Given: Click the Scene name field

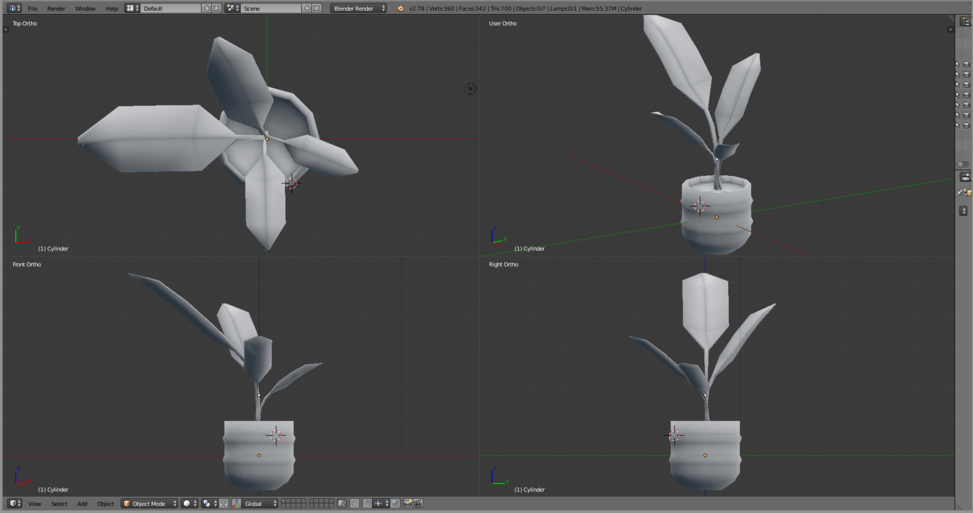Looking at the screenshot, I should click(x=271, y=8).
